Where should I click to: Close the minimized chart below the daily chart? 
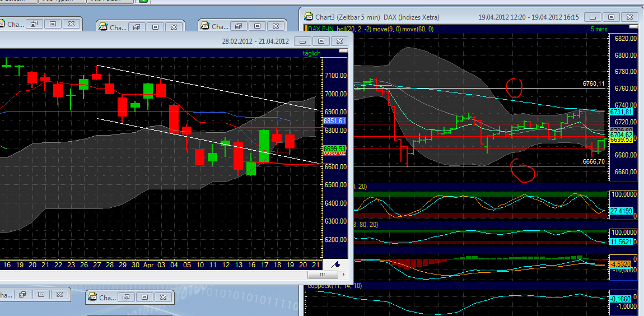point(162,297)
